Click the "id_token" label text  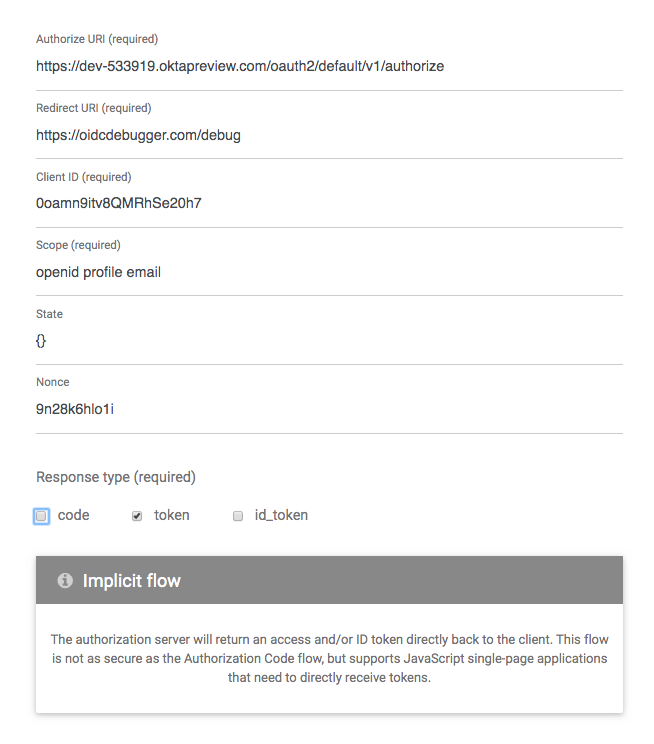(280, 516)
